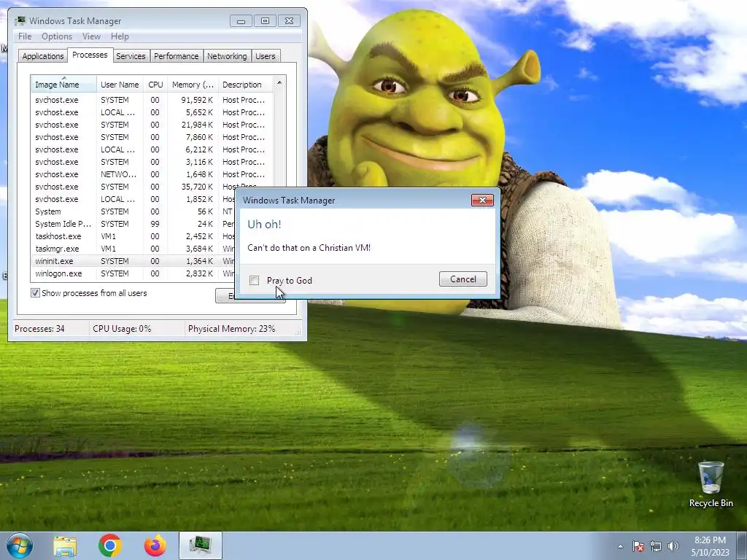Switch to the Users tab
This screenshot has width=747, height=560.
266,56
